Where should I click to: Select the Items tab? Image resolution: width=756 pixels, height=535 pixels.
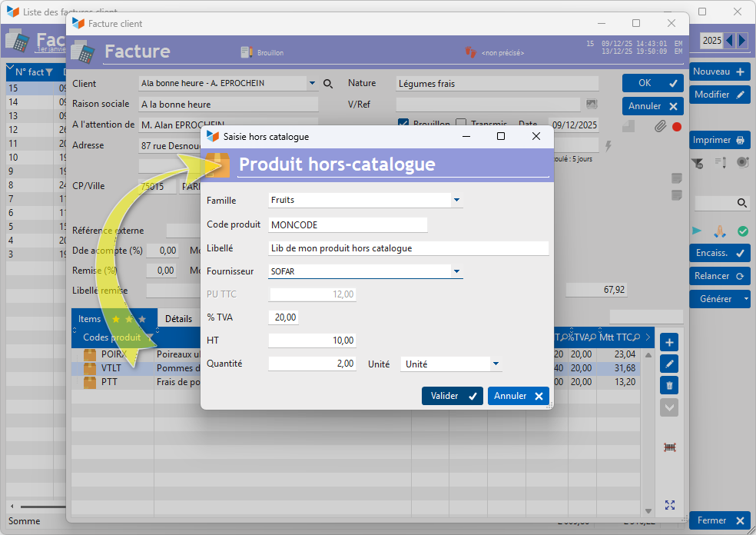pyautogui.click(x=90, y=319)
